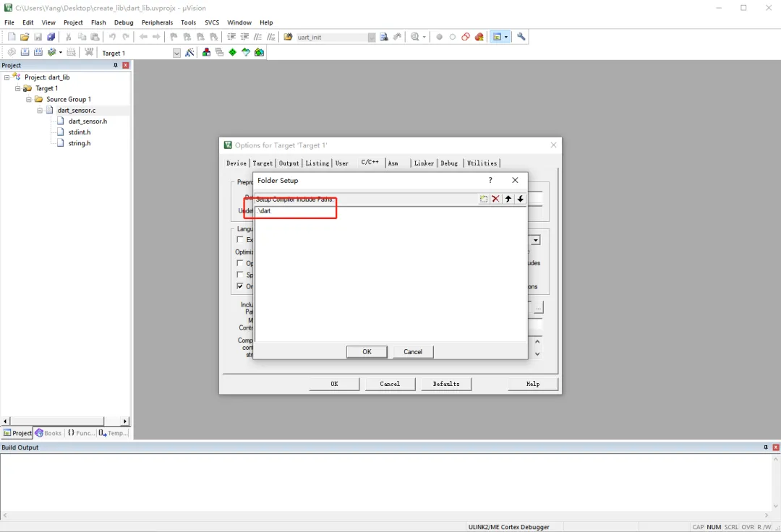Click Cancel in Options for Target dialog
The height and width of the screenshot is (532, 781).
390,384
